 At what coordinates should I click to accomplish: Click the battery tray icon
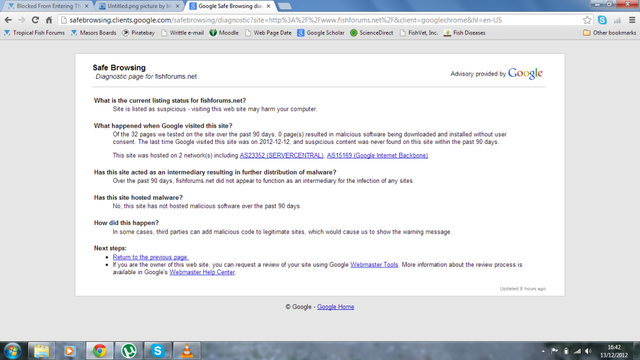(566, 351)
